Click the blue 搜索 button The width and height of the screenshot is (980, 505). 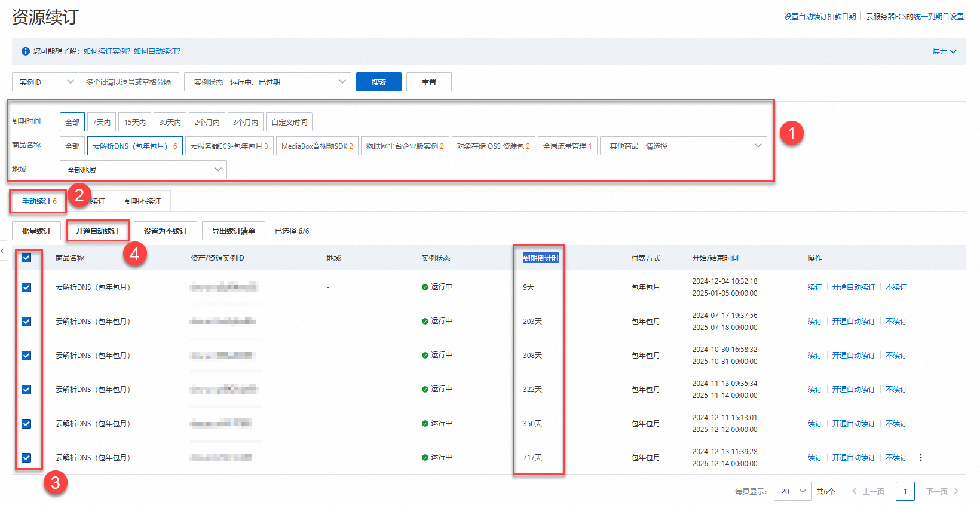tap(378, 82)
